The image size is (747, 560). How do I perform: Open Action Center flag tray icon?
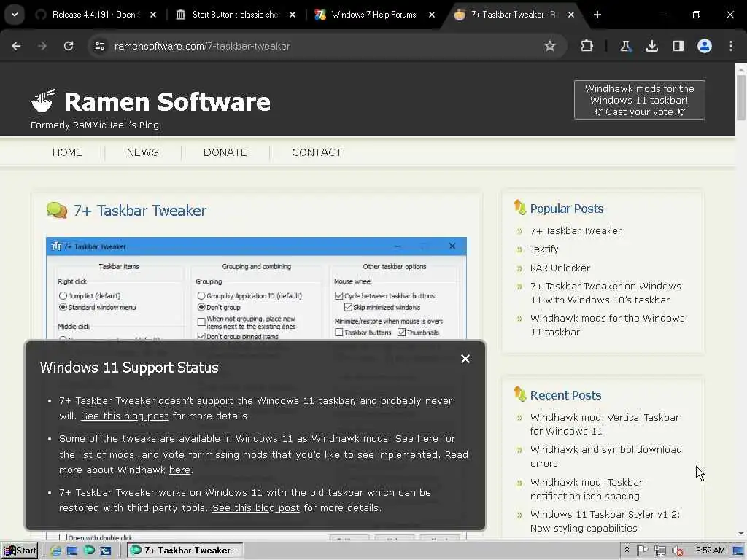pos(643,551)
